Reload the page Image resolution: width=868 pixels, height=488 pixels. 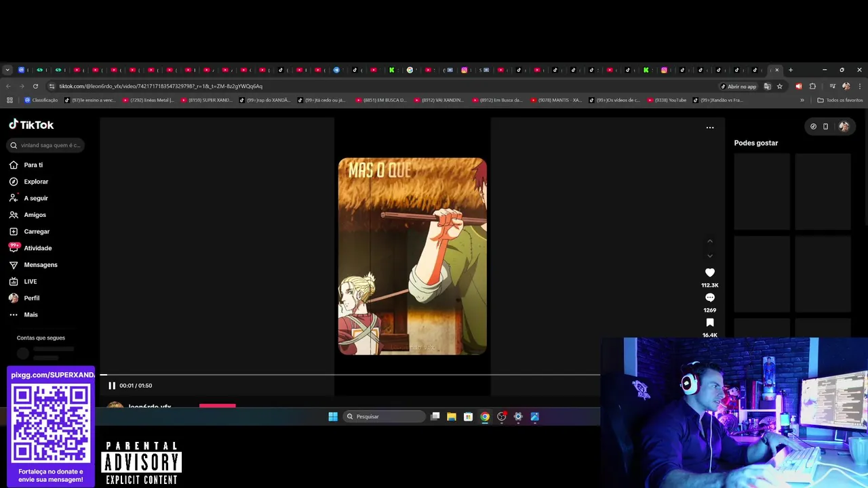point(35,86)
